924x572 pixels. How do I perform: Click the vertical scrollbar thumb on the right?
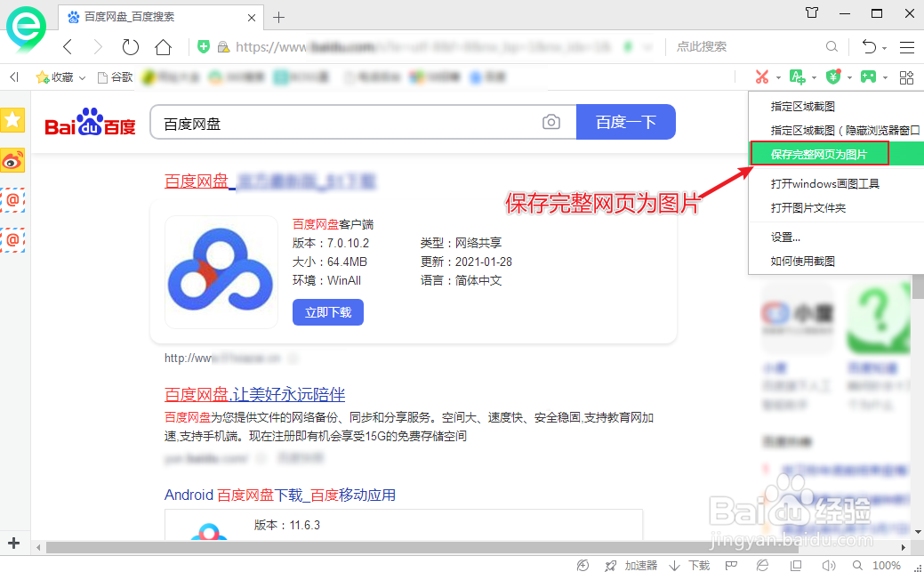[x=918, y=287]
